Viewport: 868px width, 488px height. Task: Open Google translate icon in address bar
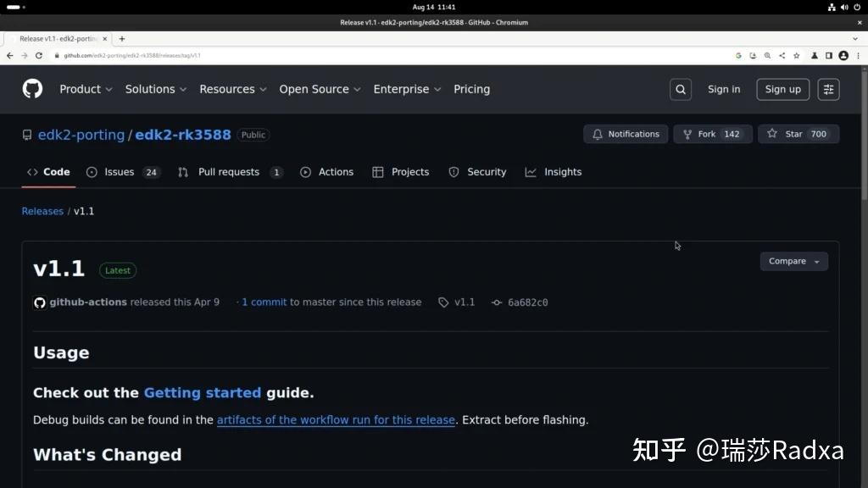click(738, 55)
